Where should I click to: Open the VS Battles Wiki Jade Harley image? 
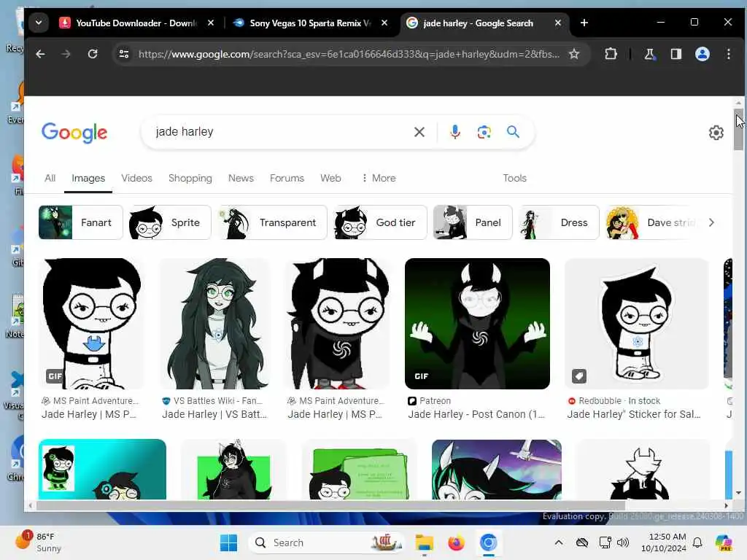coord(215,324)
